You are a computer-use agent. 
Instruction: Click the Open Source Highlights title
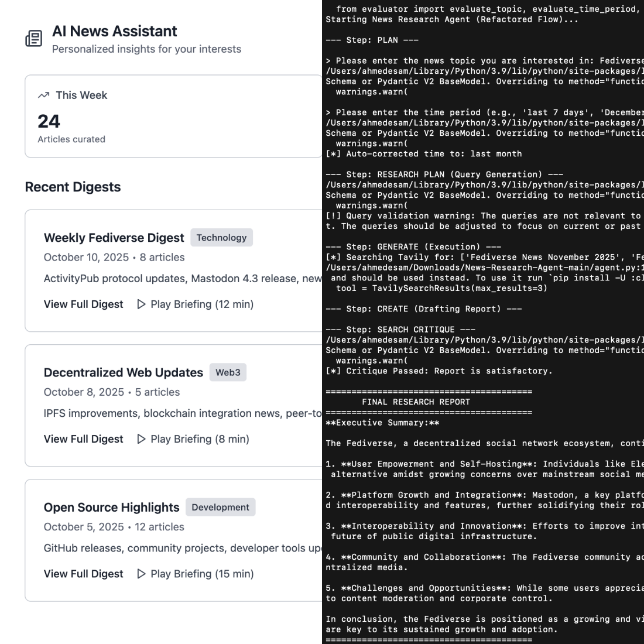[x=111, y=507]
